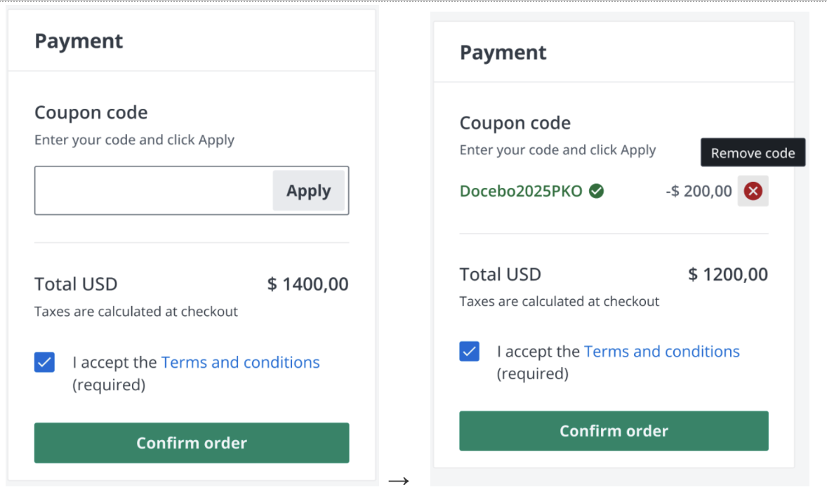Viewport: 827px width, 504px height.
Task: Click the arrow between the two payment panels
Action: click(x=398, y=481)
